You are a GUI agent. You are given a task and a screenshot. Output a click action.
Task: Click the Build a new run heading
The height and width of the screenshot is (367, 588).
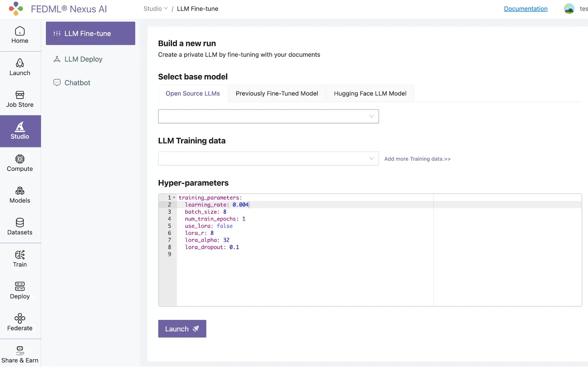coord(187,43)
